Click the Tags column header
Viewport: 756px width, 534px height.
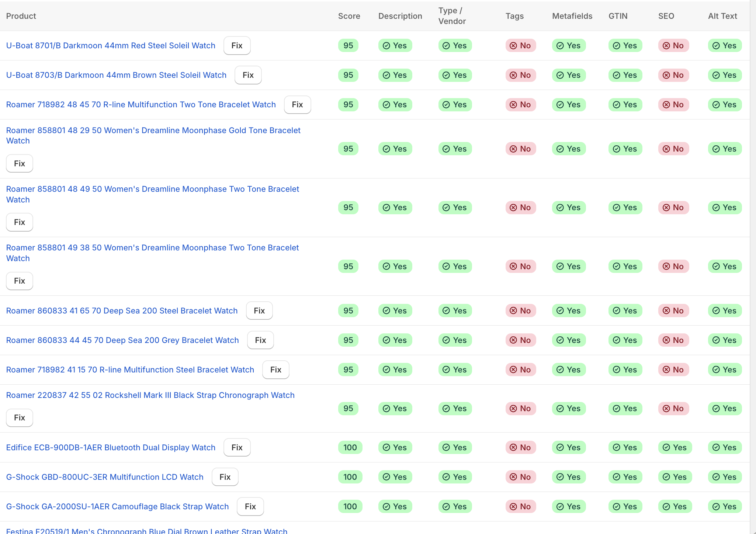(x=514, y=16)
